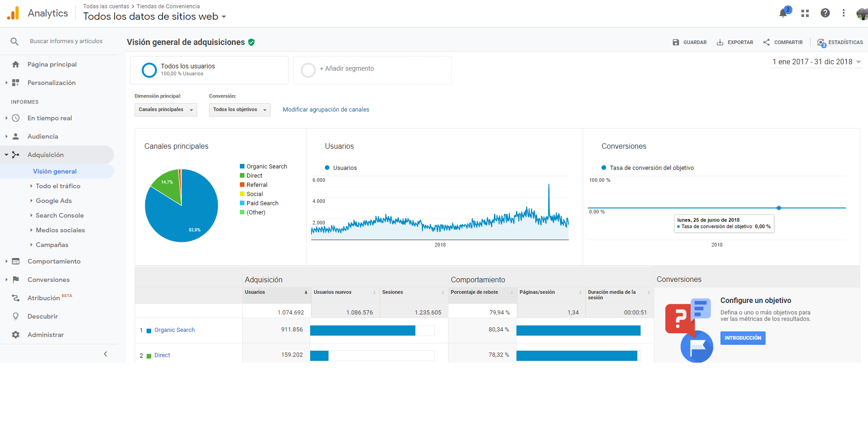Open the date range selector
The image size is (868, 443).
[x=817, y=62]
